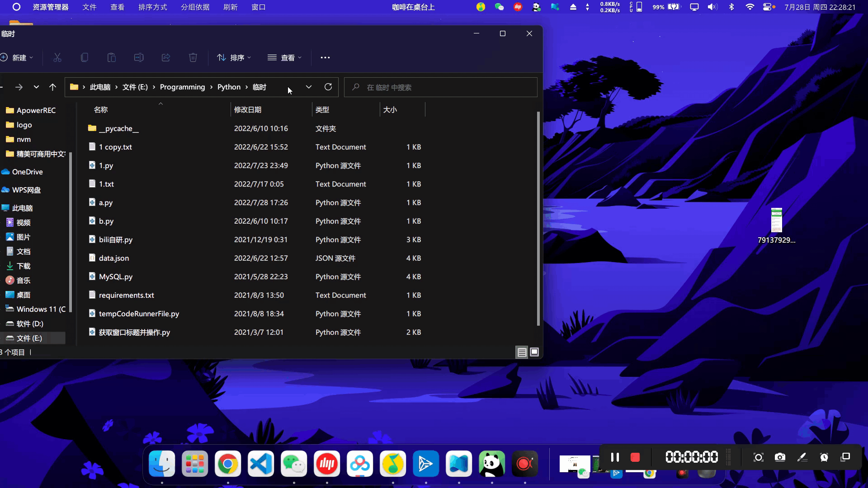
Task: Click the Rename icon in toolbar
Action: (x=139, y=57)
